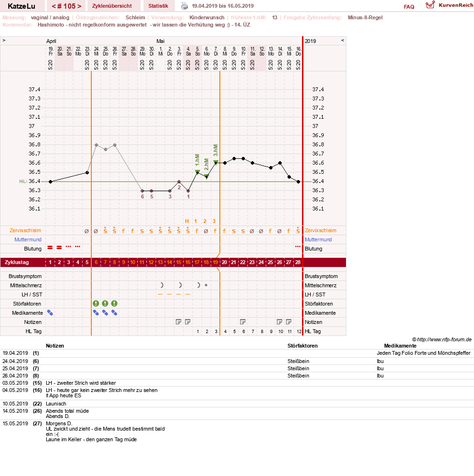Click the 'Ibu' entry for 26.04.2019

[380, 376]
